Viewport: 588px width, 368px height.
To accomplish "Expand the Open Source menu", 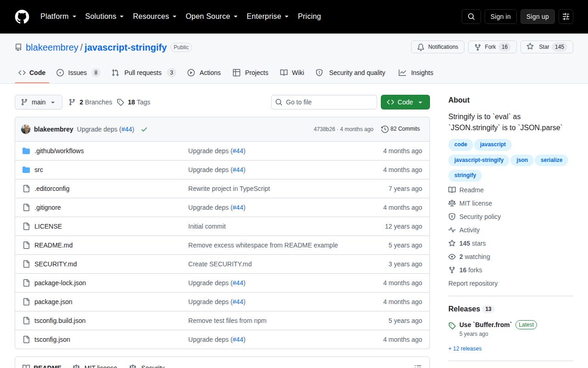I will (211, 17).
